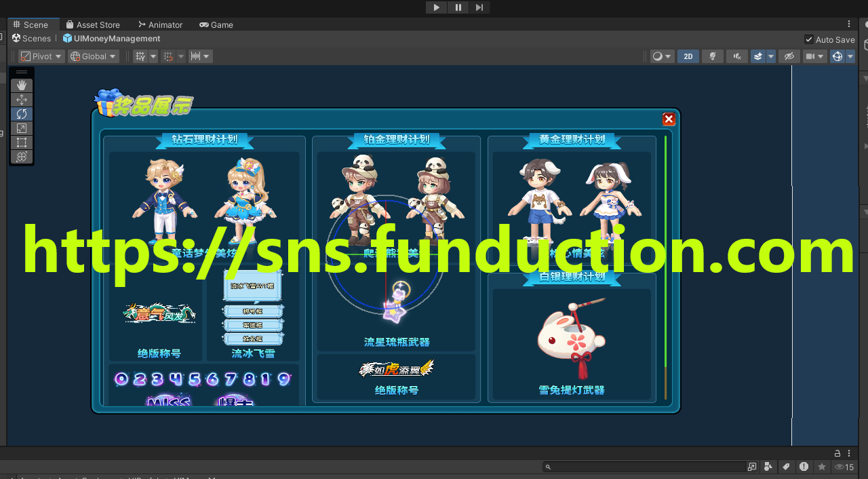
Task: Select the Move tool
Action: tap(22, 100)
